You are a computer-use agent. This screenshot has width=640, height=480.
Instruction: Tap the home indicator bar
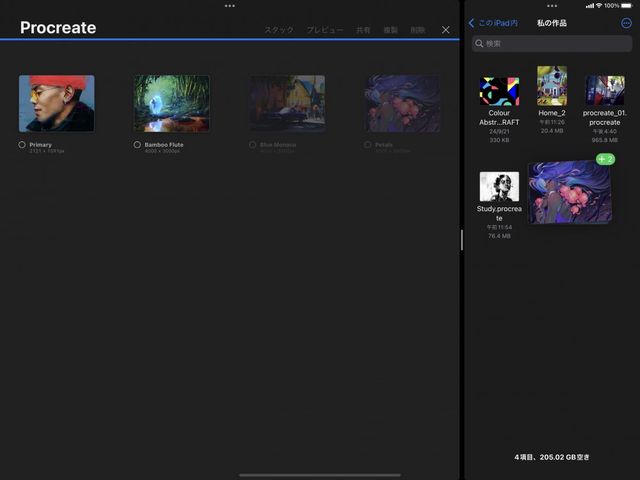tap(320, 475)
